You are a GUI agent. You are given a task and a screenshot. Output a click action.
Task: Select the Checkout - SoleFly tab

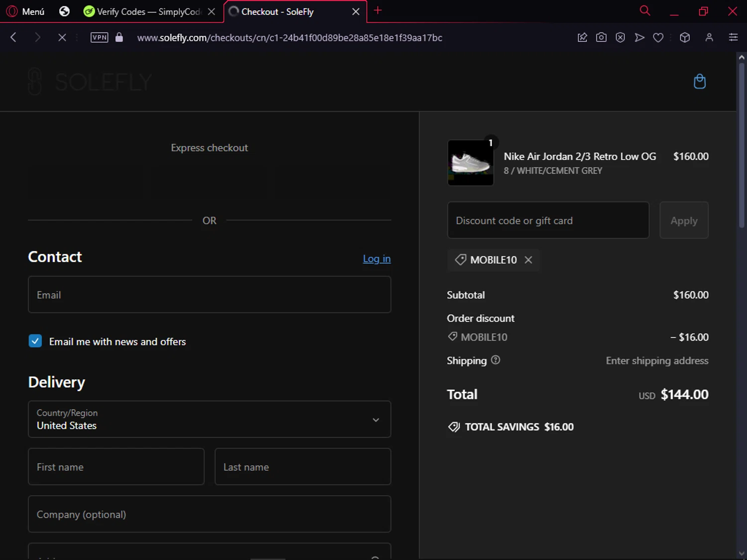click(289, 11)
